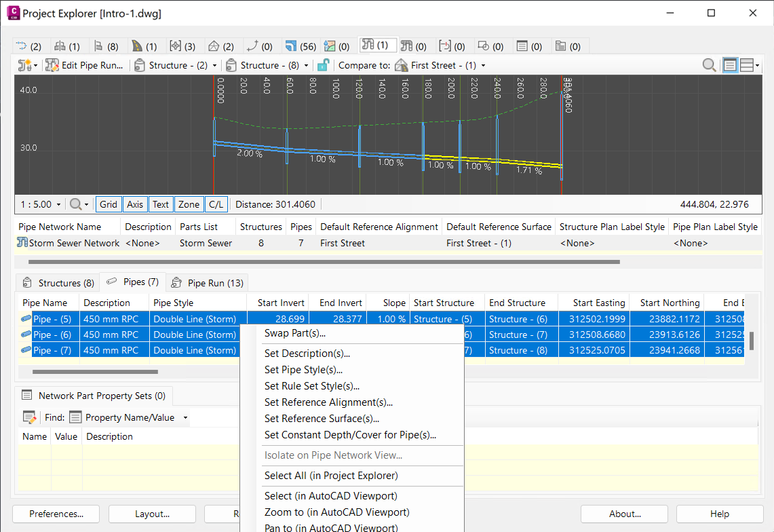Open the Corridors tab showing (1)

coord(144,46)
